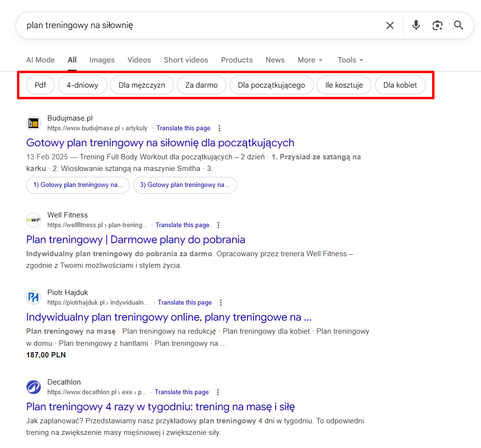
Task: Open the Well Fitness darmowe plany result link
Action: pos(136,239)
